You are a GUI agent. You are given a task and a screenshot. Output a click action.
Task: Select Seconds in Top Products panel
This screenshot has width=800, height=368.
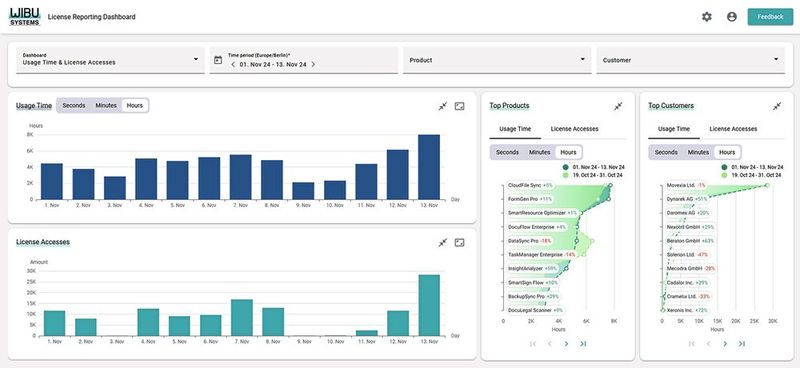click(507, 152)
